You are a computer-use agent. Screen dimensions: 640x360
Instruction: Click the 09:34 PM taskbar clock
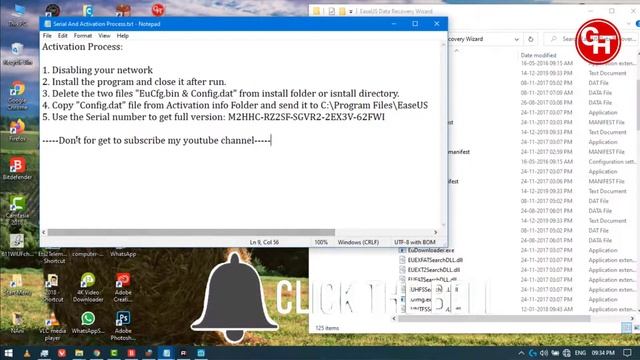(603, 353)
